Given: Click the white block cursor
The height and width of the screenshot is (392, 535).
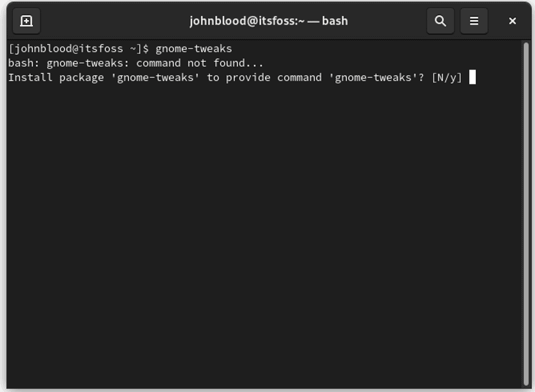Looking at the screenshot, I should point(472,77).
